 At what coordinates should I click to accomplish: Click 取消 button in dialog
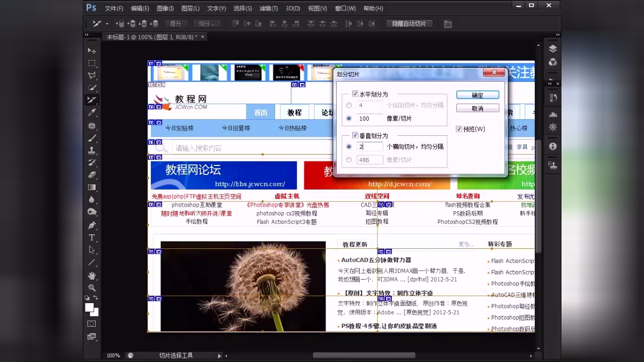(x=477, y=108)
